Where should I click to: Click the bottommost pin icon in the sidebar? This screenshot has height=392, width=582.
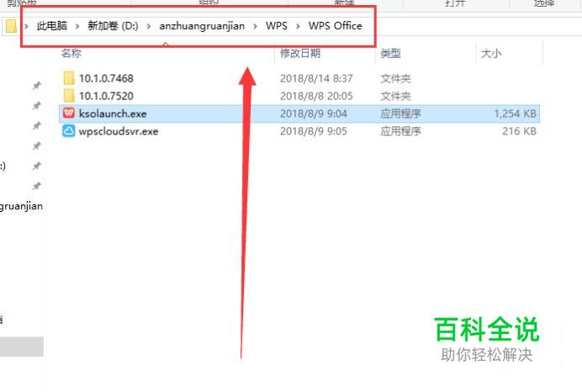36,186
